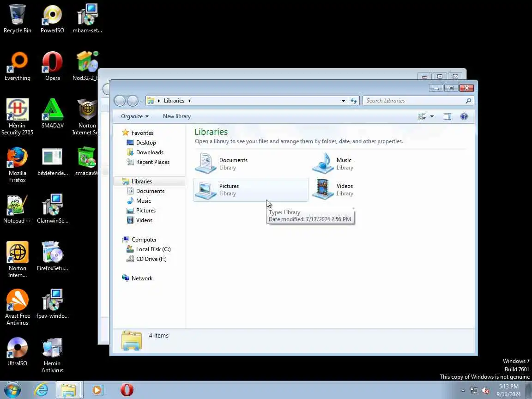Screen dimensions: 532x399
Task: Select the smadav installer desktop icon
Action: 87,162
